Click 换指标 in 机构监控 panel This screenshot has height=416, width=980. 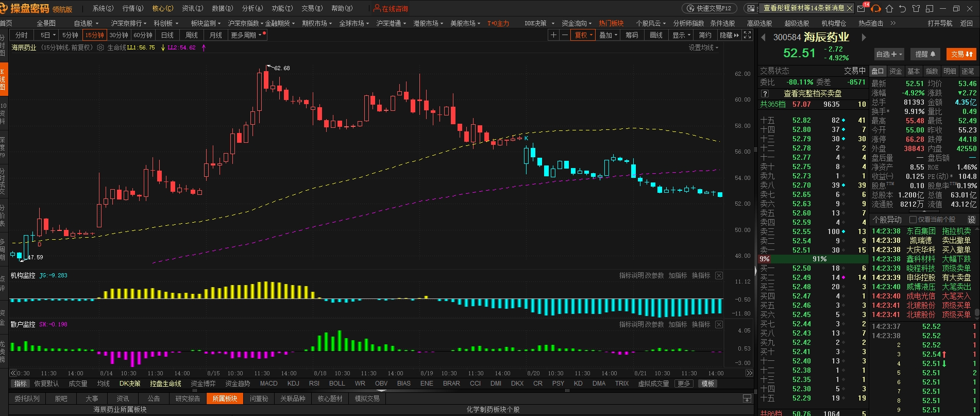(x=701, y=276)
